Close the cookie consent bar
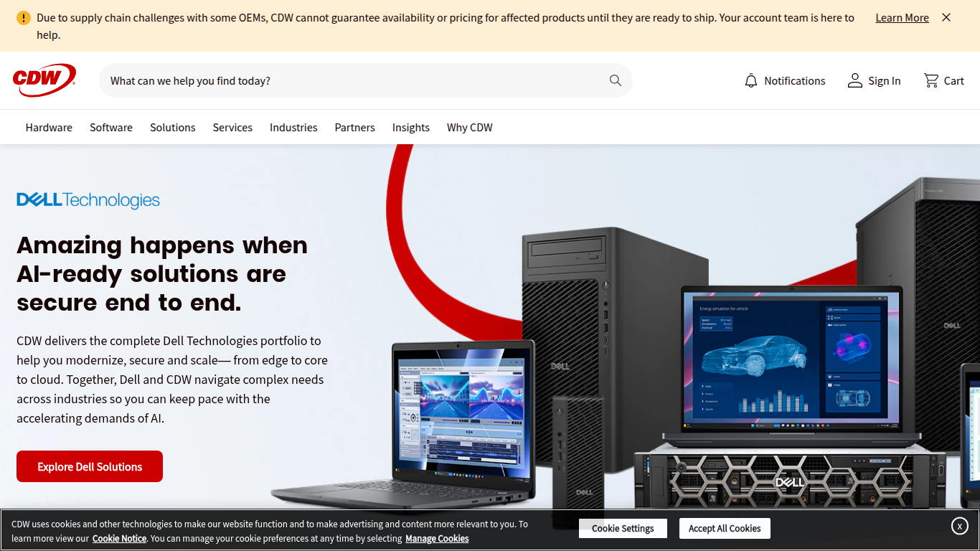 960,526
